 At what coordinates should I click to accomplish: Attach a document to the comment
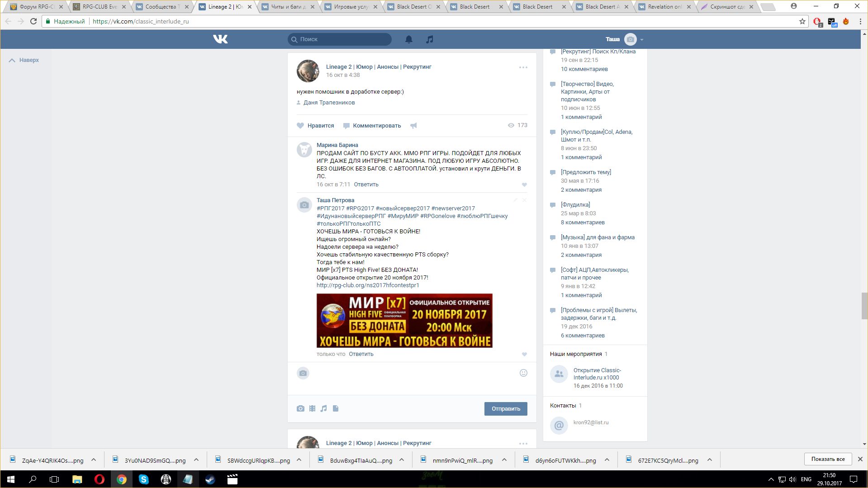336,408
